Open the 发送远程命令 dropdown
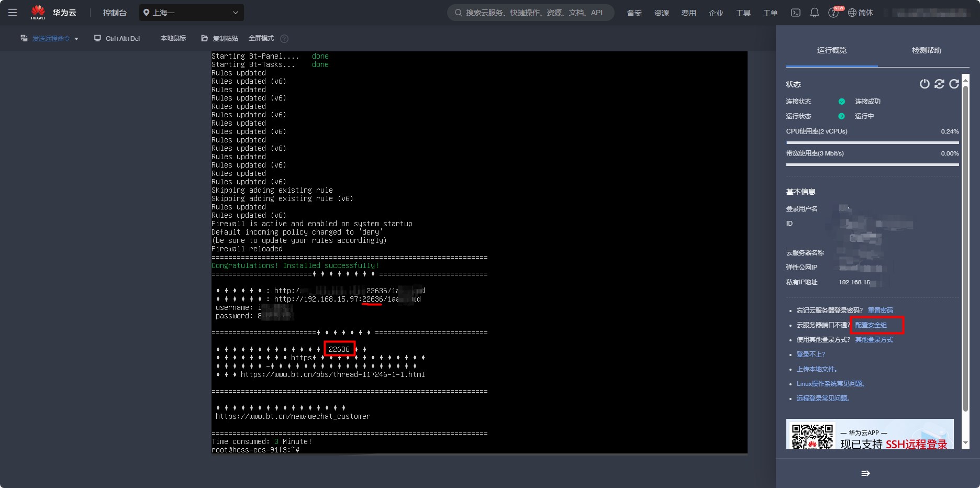This screenshot has width=980, height=488. [50, 38]
